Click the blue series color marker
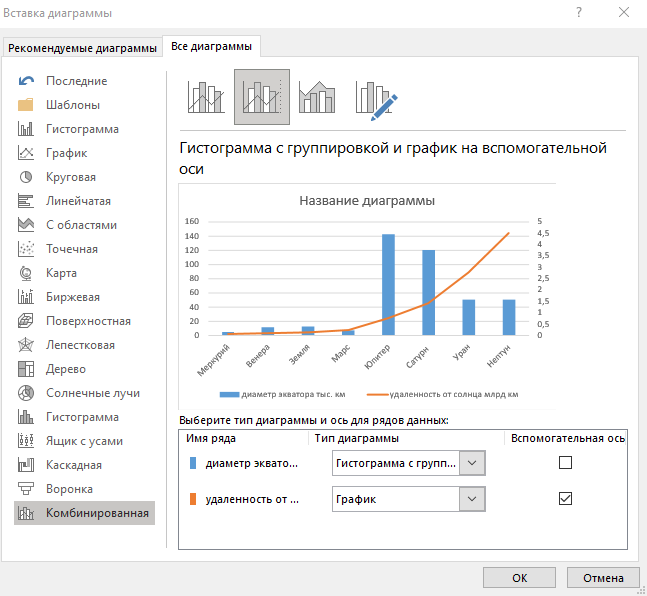The width and height of the screenshot is (647, 596). 194,463
